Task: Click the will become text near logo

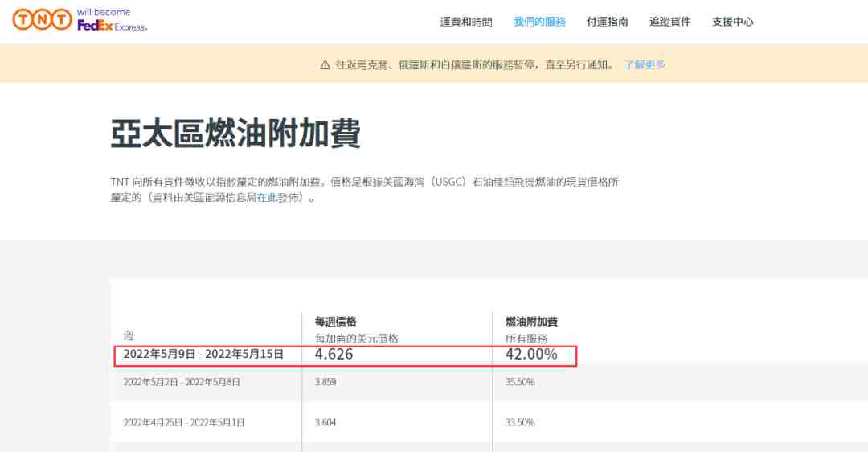Action: coord(104,11)
